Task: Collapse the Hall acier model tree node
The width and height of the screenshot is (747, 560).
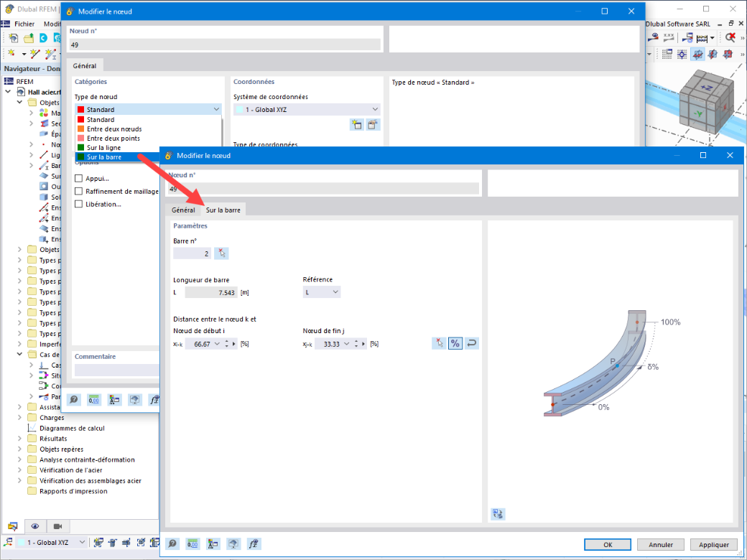Action: point(8,91)
